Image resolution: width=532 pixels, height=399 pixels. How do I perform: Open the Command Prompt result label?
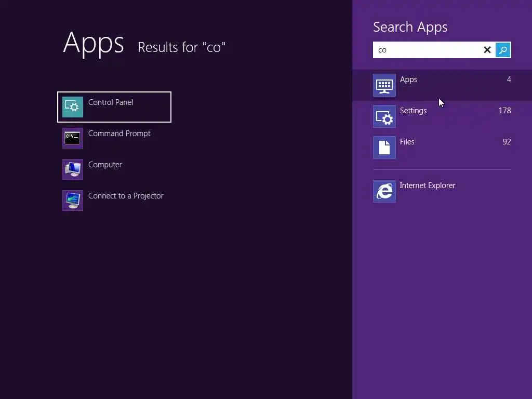pos(119,134)
